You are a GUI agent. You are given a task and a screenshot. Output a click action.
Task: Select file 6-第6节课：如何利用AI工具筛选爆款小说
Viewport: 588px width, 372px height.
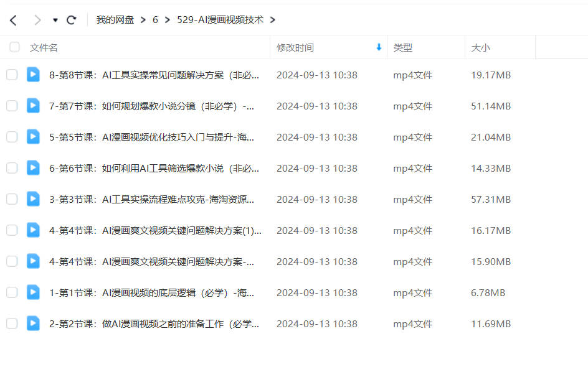click(154, 168)
